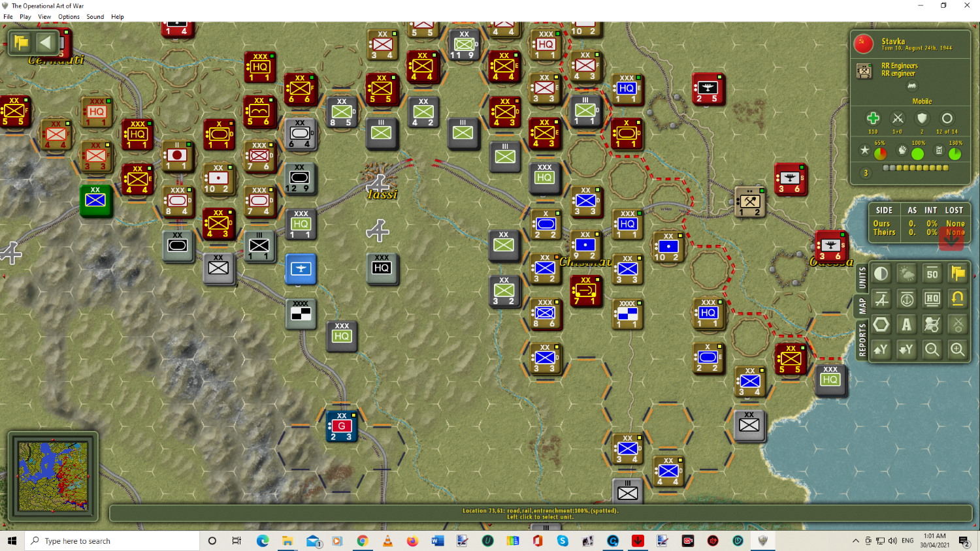Toggle the 'A' place names button
Viewport: 980px width, 551px height.
pyautogui.click(x=907, y=324)
